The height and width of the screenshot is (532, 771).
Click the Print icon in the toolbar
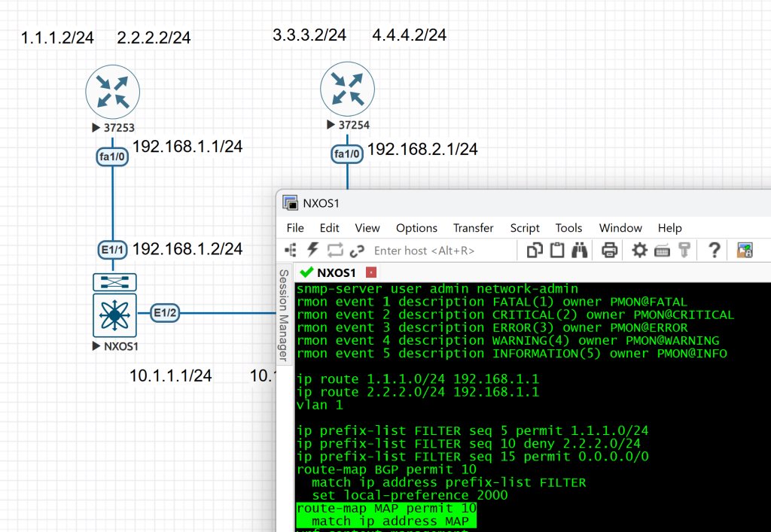pos(610,250)
